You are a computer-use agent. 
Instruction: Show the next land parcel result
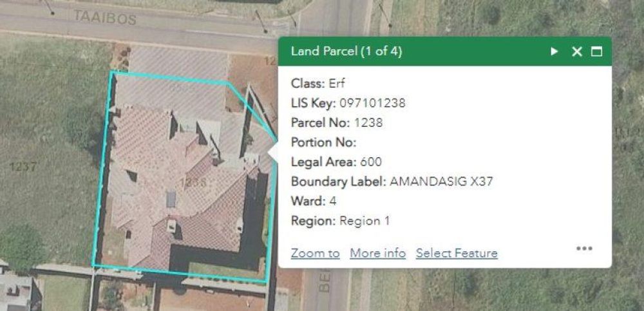coord(554,52)
